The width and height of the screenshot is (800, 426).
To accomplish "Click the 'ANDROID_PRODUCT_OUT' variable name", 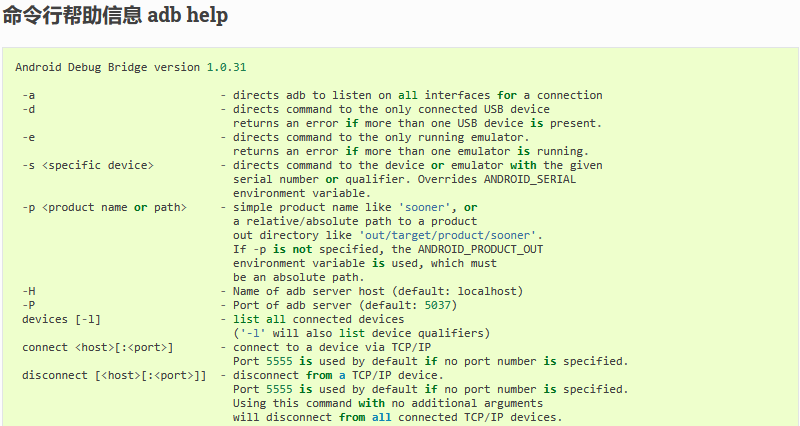I will pyautogui.click(x=480, y=249).
